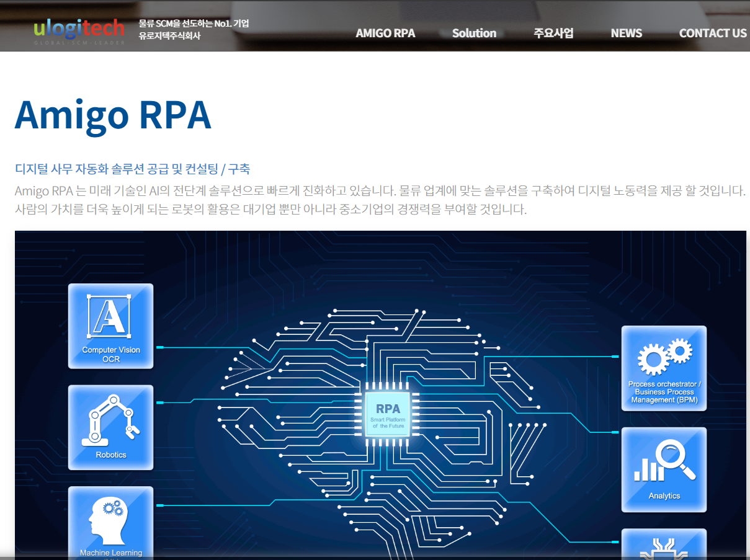Screen dimensions: 750x560
Task: Select the Robotics arm icon tile
Action: [x=110, y=427]
